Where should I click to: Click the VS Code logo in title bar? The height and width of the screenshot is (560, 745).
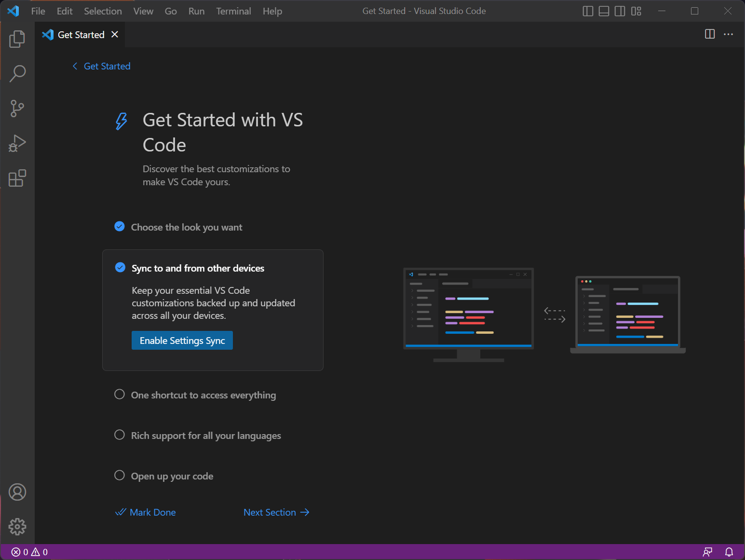tap(13, 11)
